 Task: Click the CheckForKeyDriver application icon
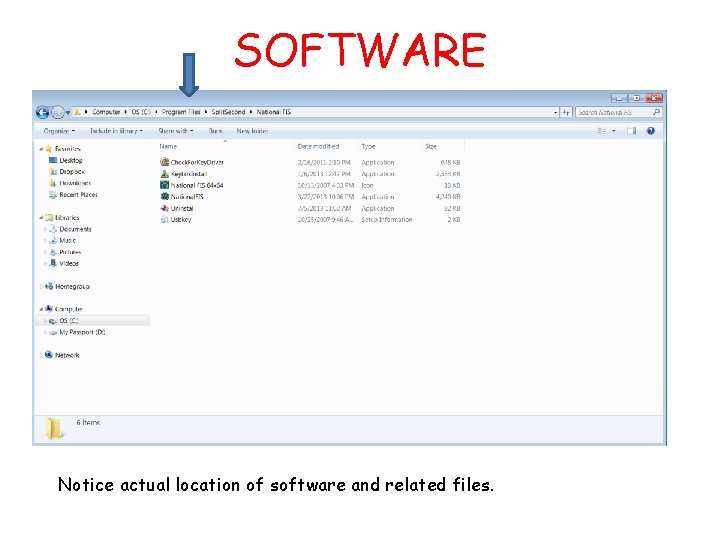(x=164, y=162)
